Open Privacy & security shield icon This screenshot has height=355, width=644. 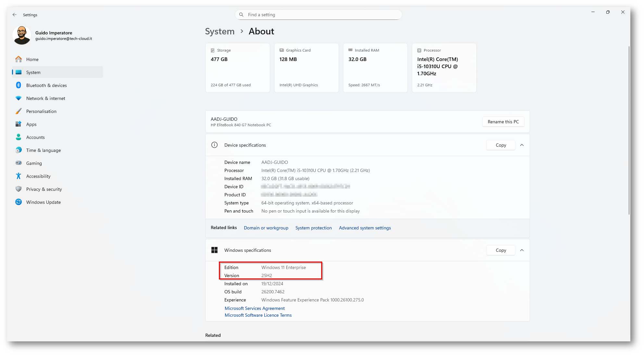click(19, 189)
